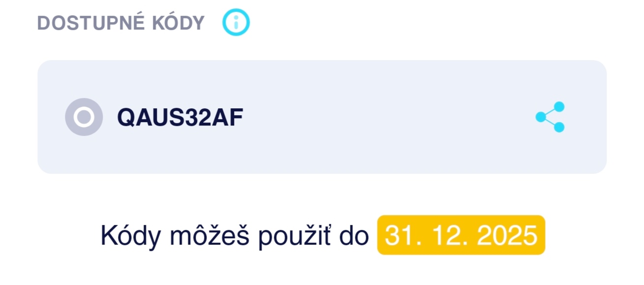The height and width of the screenshot is (285, 644).
Task: Click the info icon beside DOSTUPNÉ KÓDY
Action: 236,22
